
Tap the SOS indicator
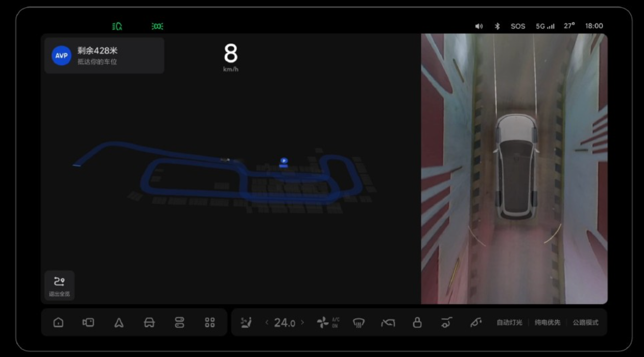click(518, 26)
